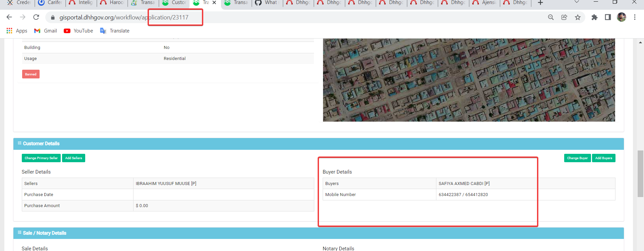Image resolution: width=644 pixels, height=251 pixels.
Task: Switch to the Custor tab
Action: (x=174, y=3)
